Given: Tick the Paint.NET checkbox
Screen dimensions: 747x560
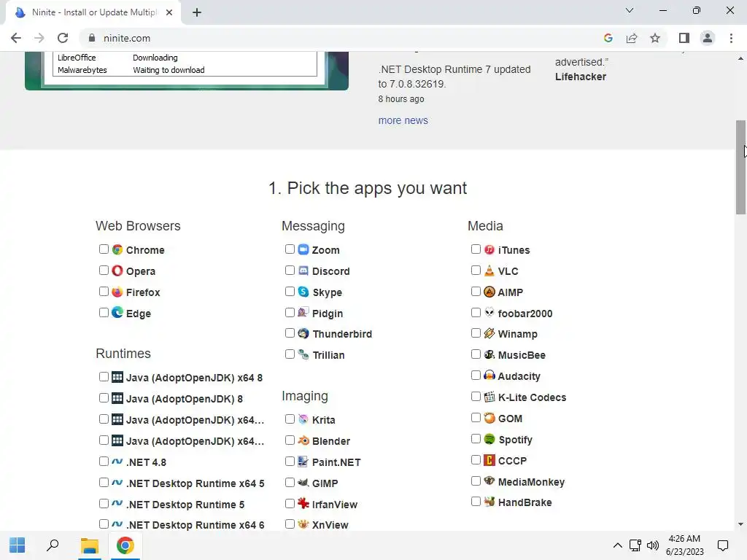Looking at the screenshot, I should (x=290, y=461).
